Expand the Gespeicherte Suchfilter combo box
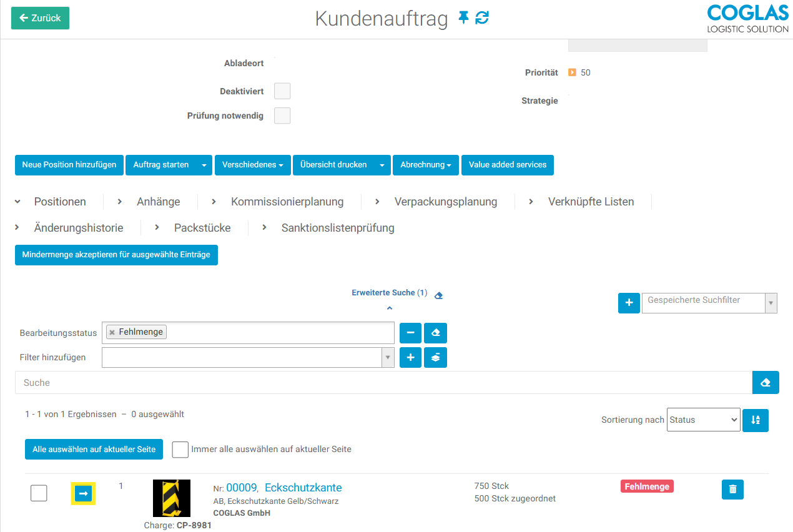Viewport: 793px width, 532px height. pyautogui.click(x=771, y=303)
